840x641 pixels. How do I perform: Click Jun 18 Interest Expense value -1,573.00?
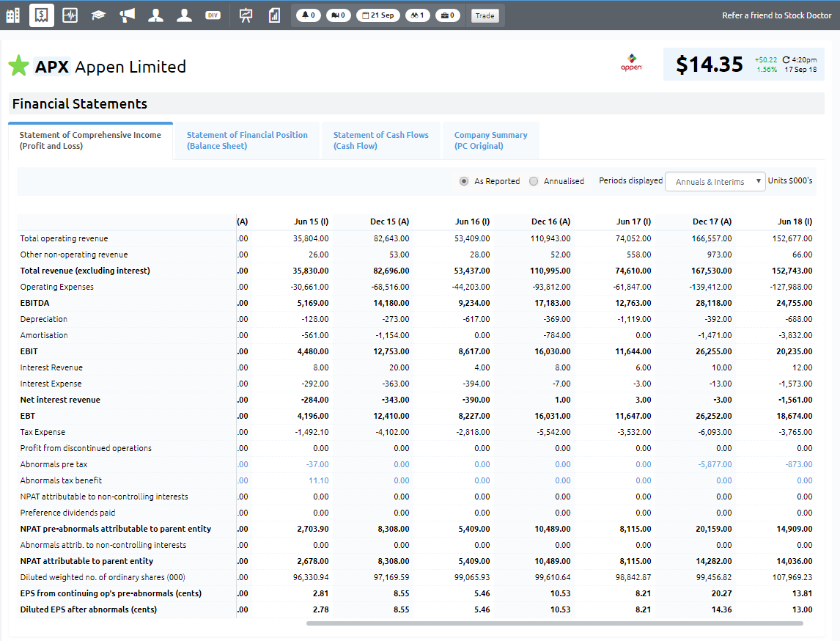pyautogui.click(x=795, y=384)
